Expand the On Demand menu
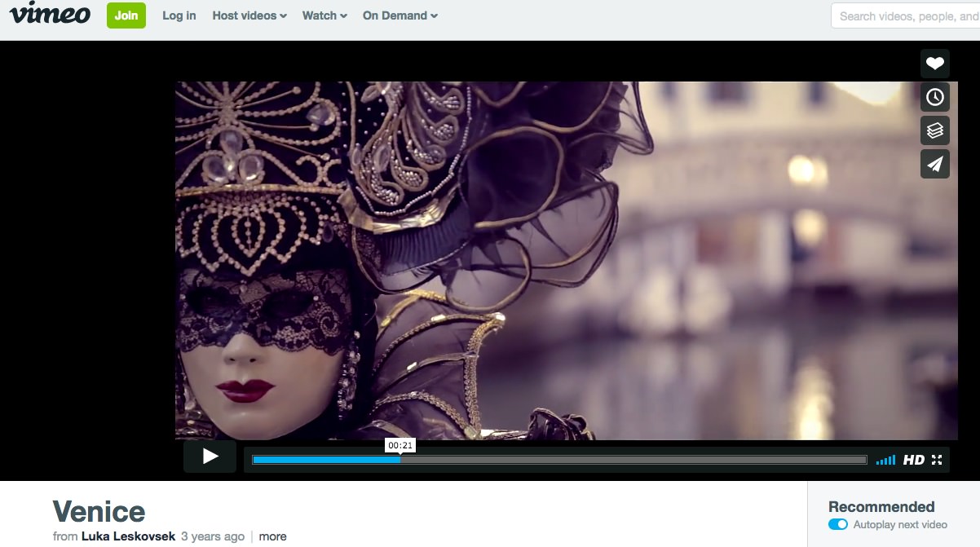The image size is (980, 547). coord(400,15)
